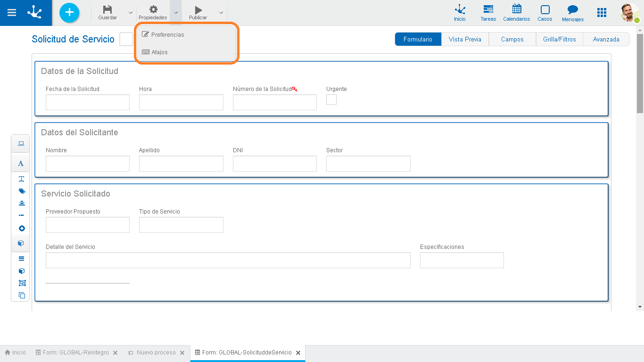Close the Nuevo proceso tab
Image resolution: width=644 pixels, height=362 pixels.
click(x=182, y=353)
